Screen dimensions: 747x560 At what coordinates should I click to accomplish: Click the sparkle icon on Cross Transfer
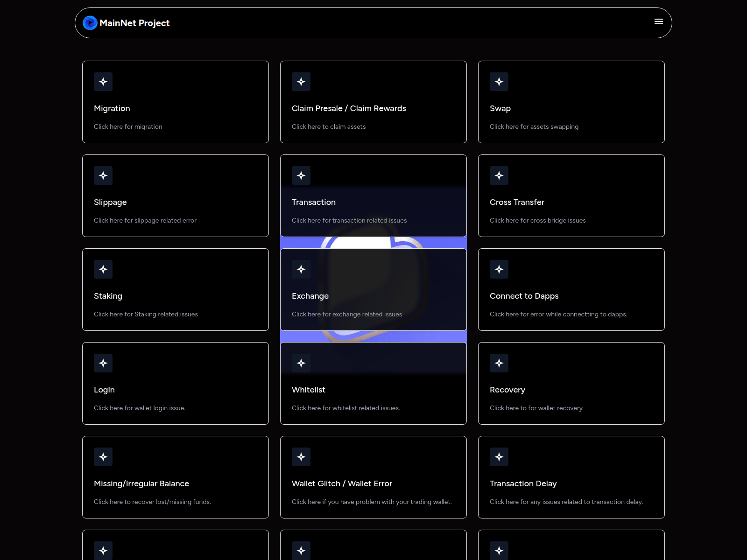click(x=499, y=175)
